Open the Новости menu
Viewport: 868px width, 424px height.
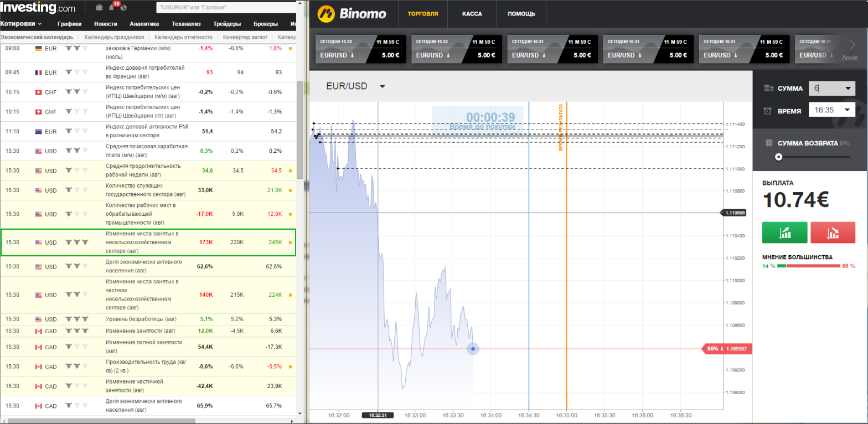pos(106,24)
